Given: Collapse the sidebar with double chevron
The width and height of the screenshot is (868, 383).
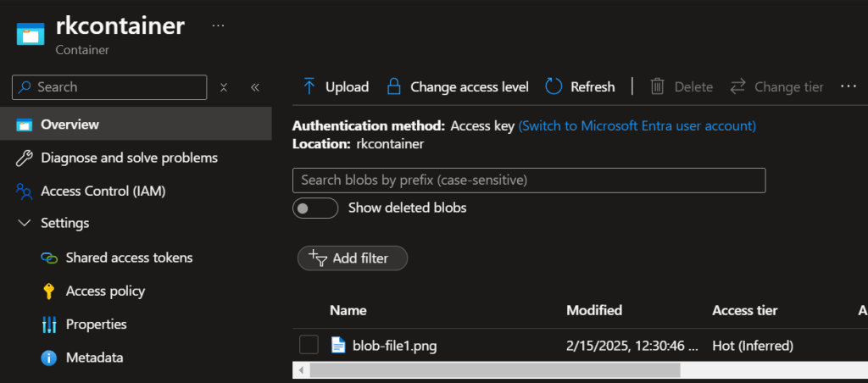Looking at the screenshot, I should pos(254,87).
